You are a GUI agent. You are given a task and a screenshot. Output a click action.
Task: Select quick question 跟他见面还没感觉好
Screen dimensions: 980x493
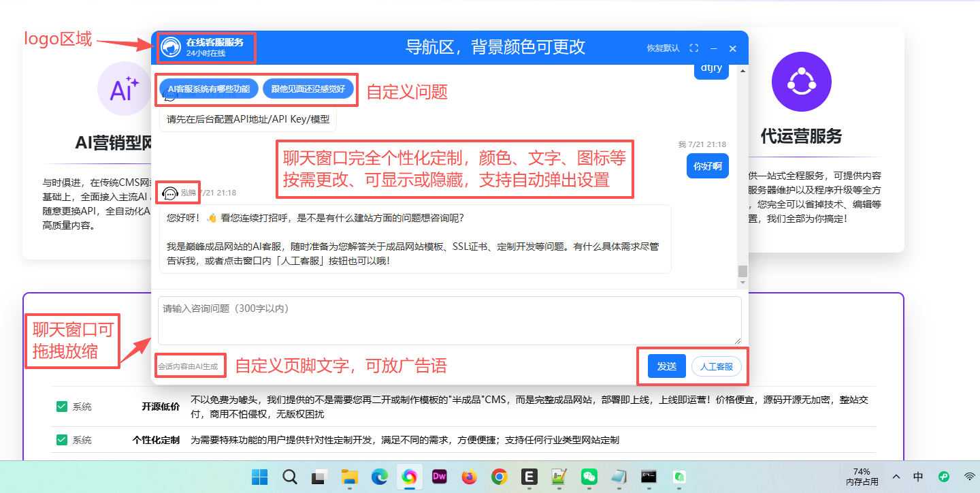point(308,89)
